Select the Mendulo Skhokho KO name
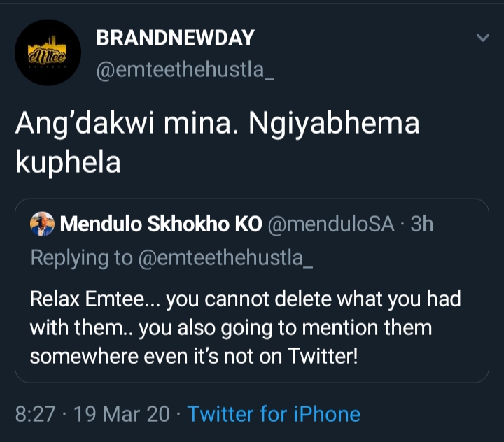 tap(162, 224)
